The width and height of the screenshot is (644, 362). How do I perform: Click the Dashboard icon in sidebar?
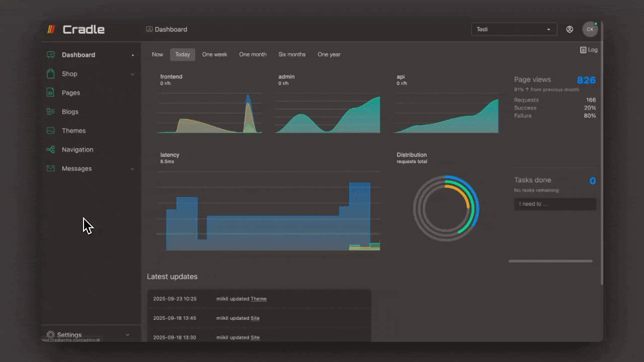pyautogui.click(x=50, y=55)
